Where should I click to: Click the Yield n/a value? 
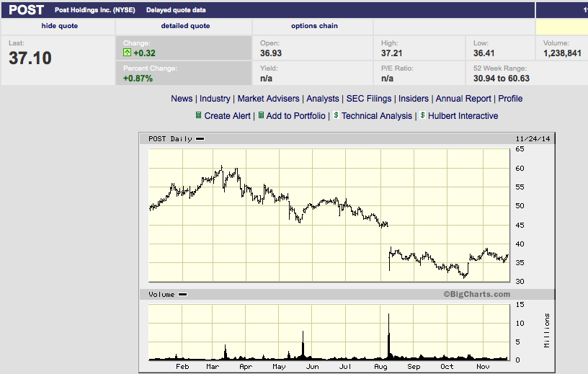click(266, 79)
